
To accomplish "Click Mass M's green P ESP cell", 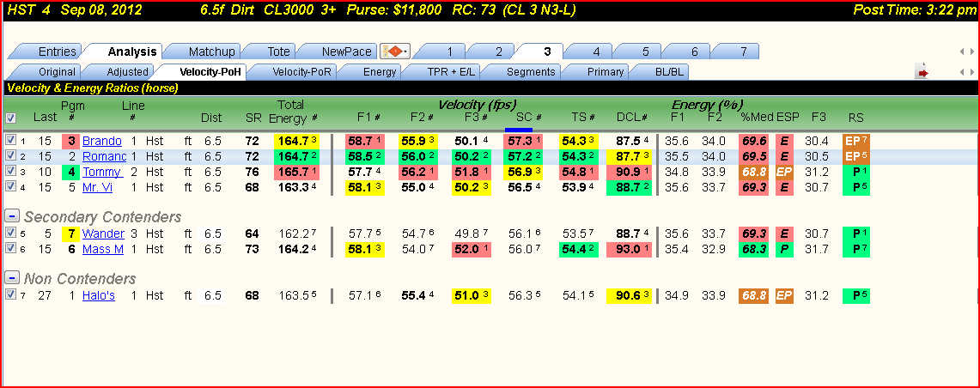I will [784, 249].
